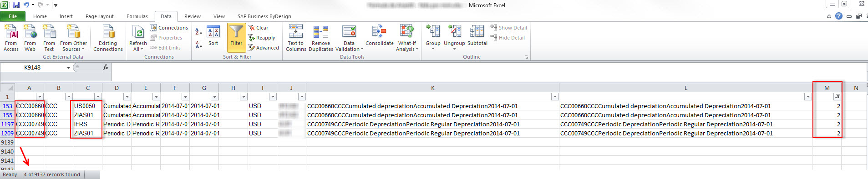
Task: Clear the applied filter
Action: (x=259, y=28)
